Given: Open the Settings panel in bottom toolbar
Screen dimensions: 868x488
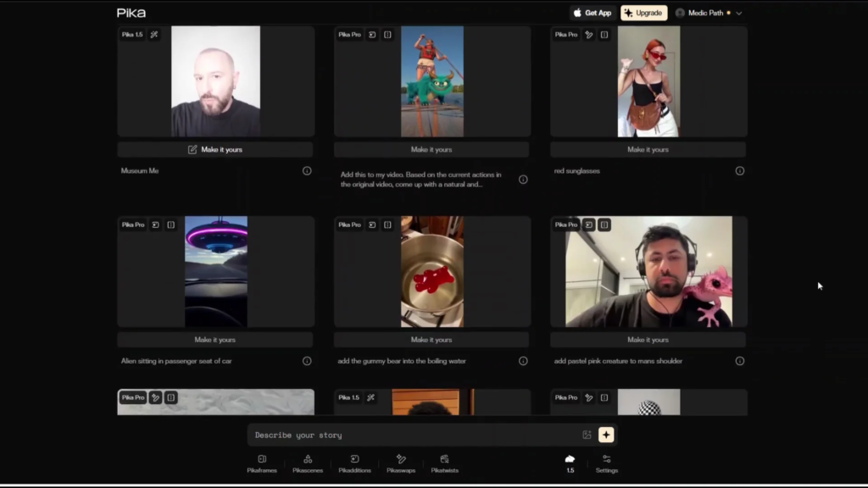Looking at the screenshot, I should coord(606,463).
